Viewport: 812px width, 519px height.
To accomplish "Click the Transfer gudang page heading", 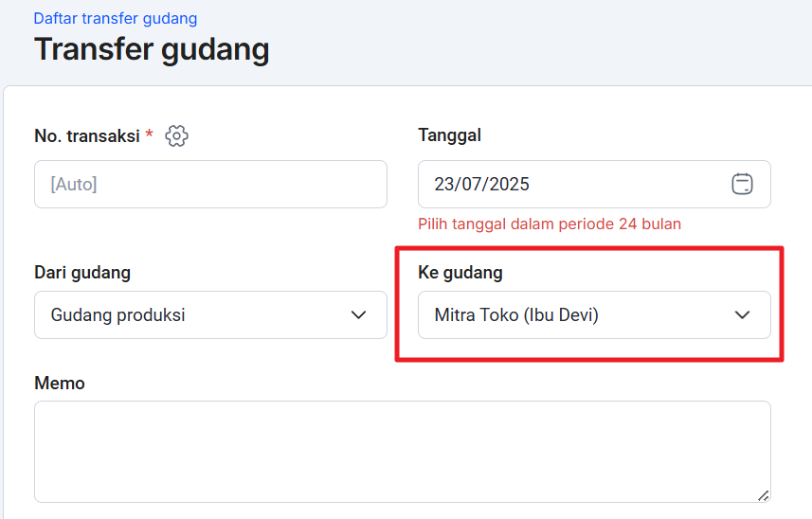I will coord(152,49).
